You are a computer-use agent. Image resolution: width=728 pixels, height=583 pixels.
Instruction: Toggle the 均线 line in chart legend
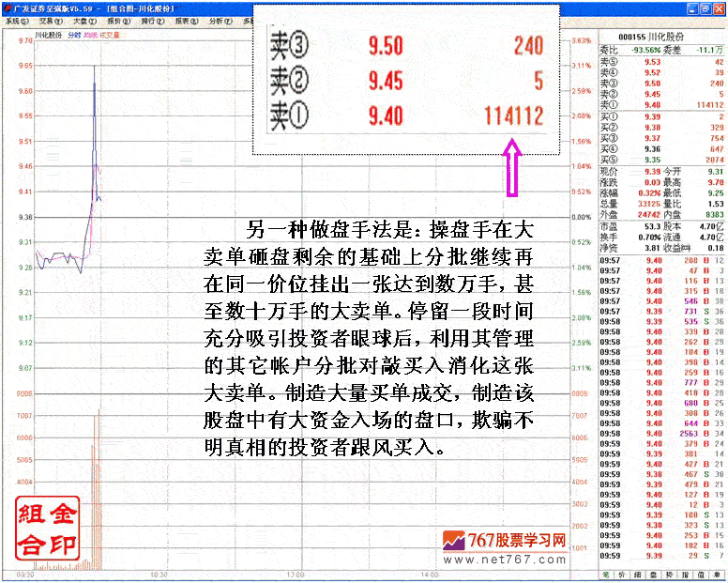tap(89, 34)
